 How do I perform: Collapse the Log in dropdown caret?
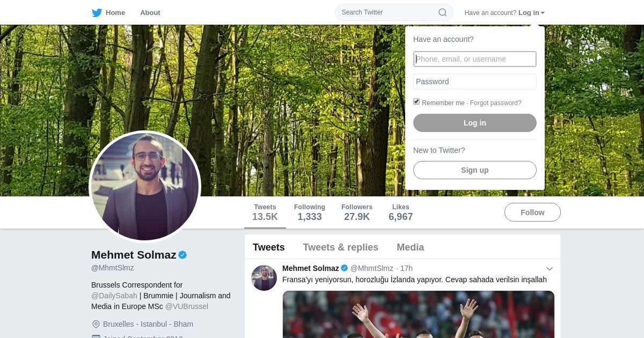click(543, 13)
